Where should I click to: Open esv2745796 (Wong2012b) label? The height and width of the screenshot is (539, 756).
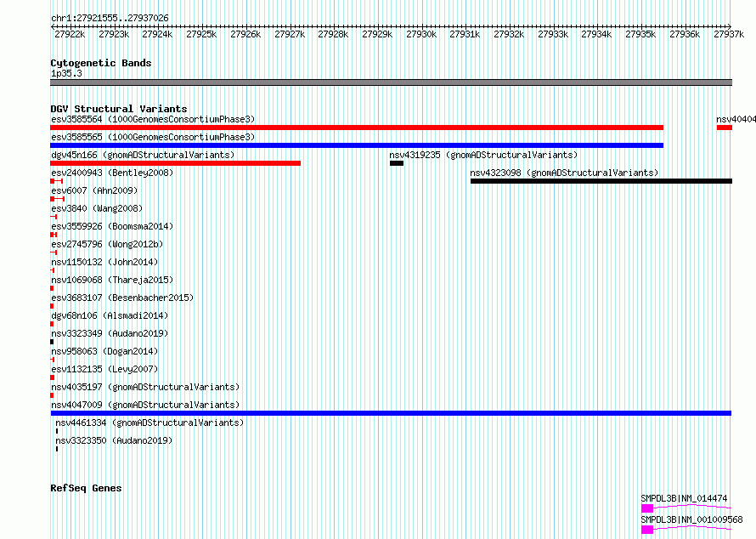(107, 244)
